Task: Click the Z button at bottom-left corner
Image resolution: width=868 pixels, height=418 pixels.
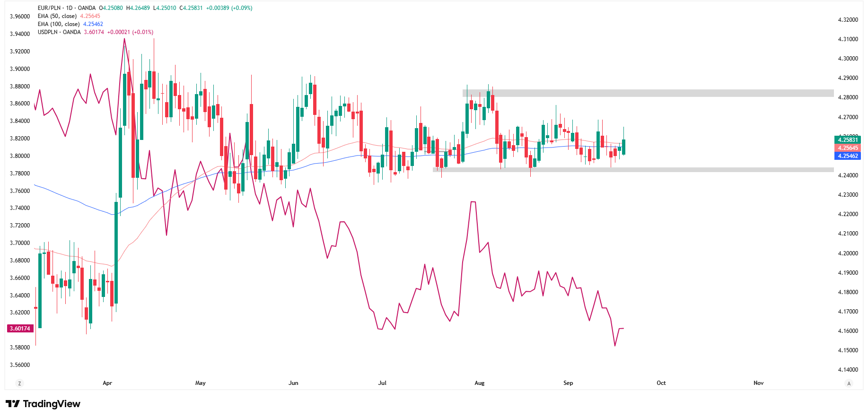Action: tap(19, 383)
